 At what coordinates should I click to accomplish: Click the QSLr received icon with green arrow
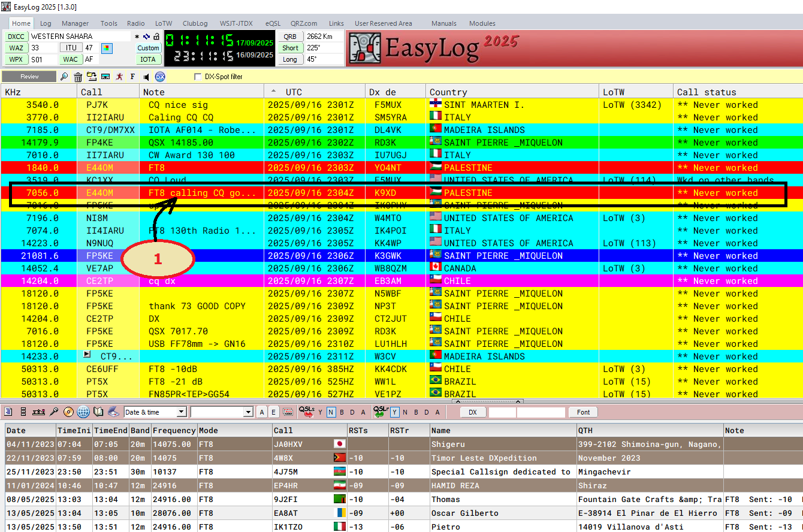pyautogui.click(x=381, y=412)
